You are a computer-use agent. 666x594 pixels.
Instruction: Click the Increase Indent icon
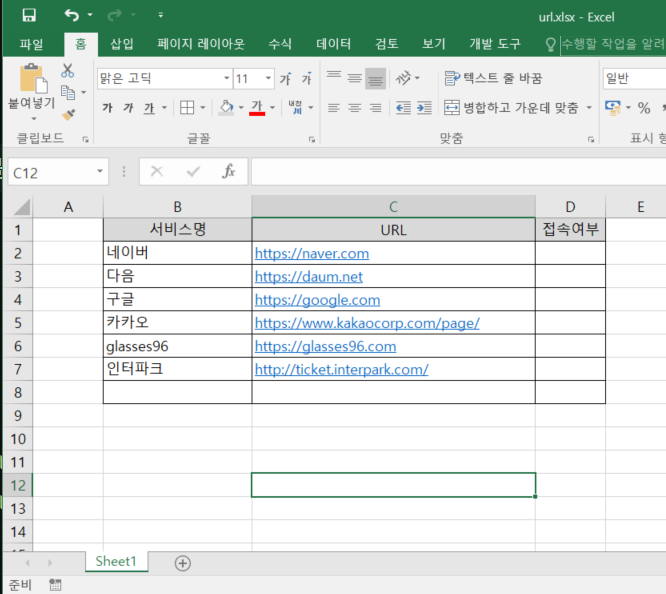point(424,108)
